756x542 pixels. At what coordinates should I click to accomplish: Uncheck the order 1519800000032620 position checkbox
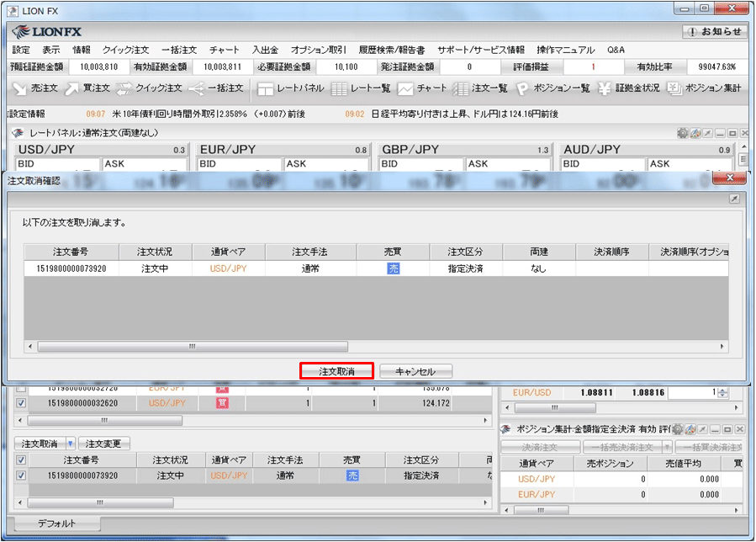(21, 403)
